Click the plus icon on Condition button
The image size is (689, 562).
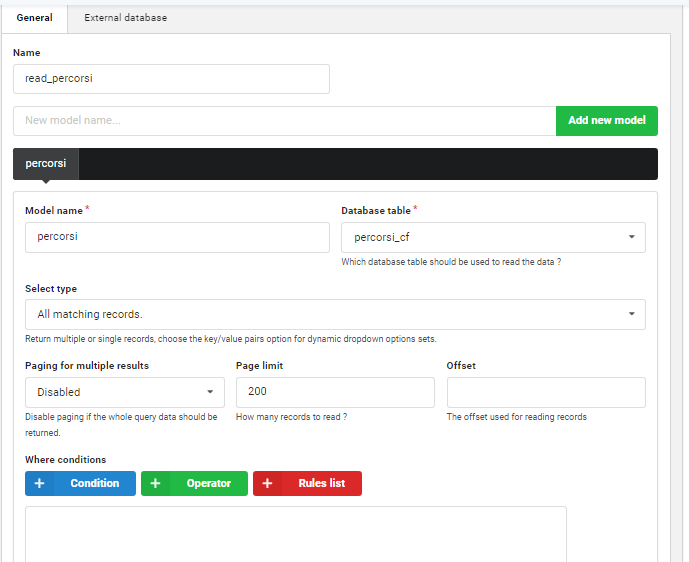point(39,483)
